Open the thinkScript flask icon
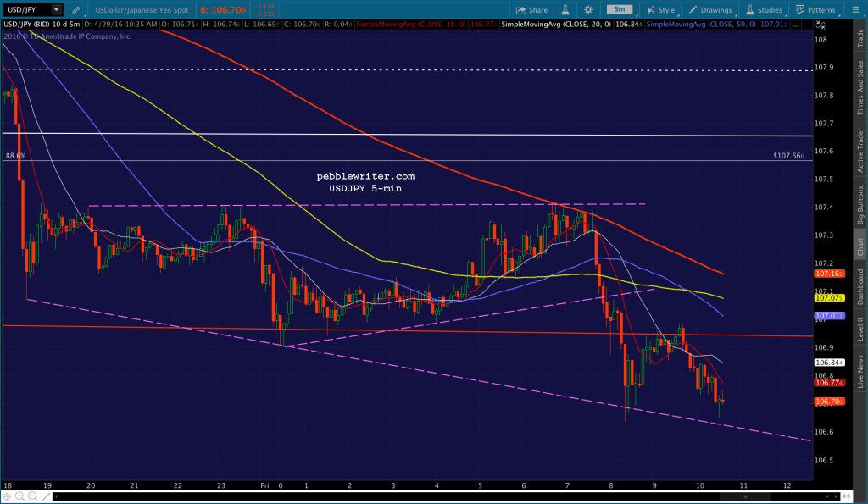This screenshot has height=504, width=868. point(565,10)
